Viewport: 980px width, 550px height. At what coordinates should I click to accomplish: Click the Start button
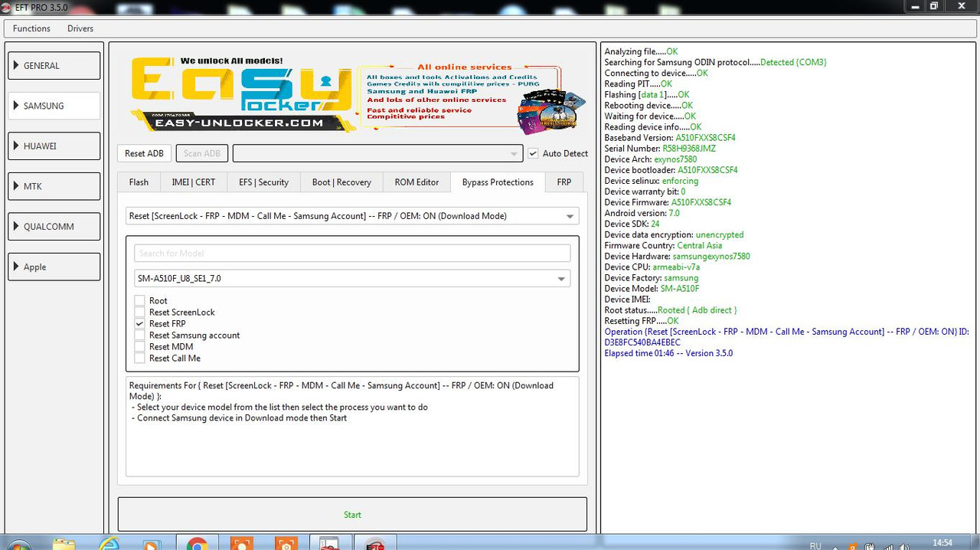[352, 515]
